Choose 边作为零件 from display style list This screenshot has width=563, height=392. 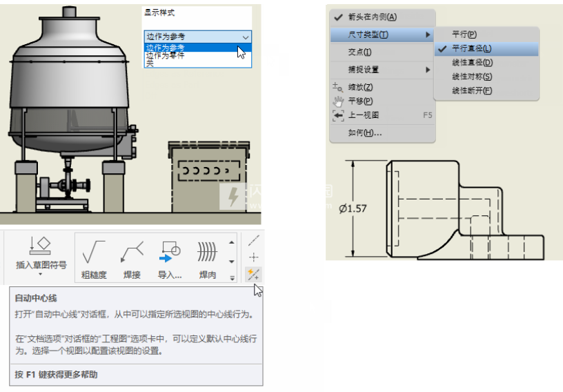tap(166, 55)
